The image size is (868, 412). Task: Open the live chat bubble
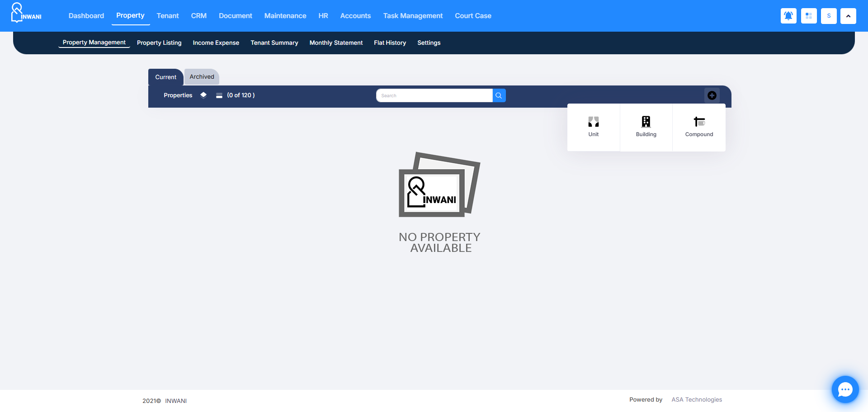pyautogui.click(x=845, y=389)
